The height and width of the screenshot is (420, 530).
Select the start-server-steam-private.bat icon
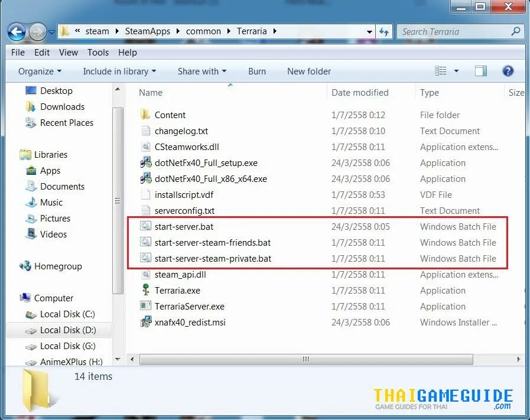click(x=145, y=258)
